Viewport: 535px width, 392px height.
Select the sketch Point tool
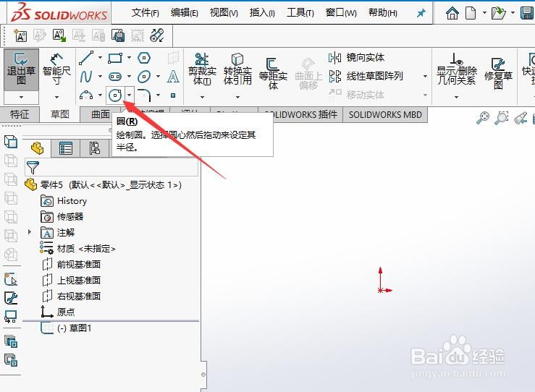pos(173,95)
